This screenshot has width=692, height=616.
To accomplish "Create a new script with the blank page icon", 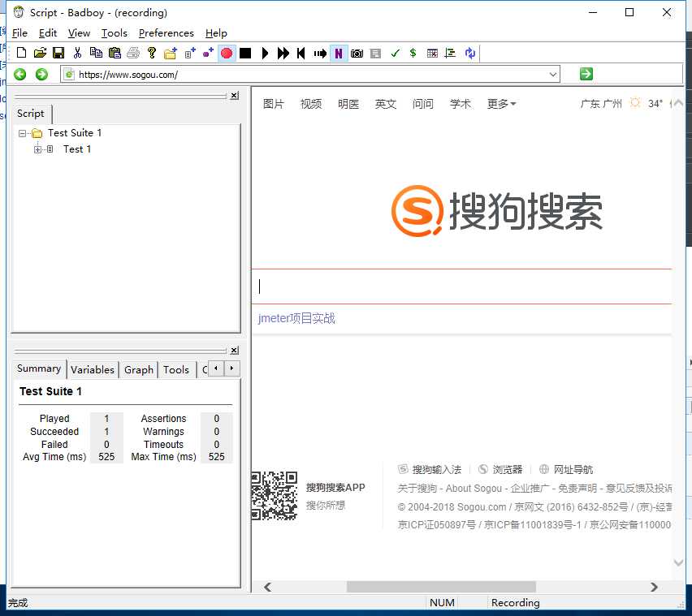I will pyautogui.click(x=21, y=53).
